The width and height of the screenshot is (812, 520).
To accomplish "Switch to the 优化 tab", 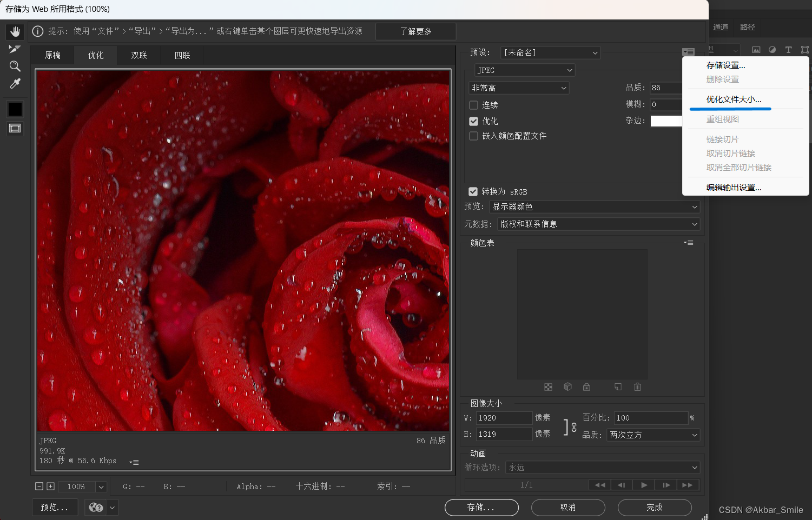I will (96, 55).
